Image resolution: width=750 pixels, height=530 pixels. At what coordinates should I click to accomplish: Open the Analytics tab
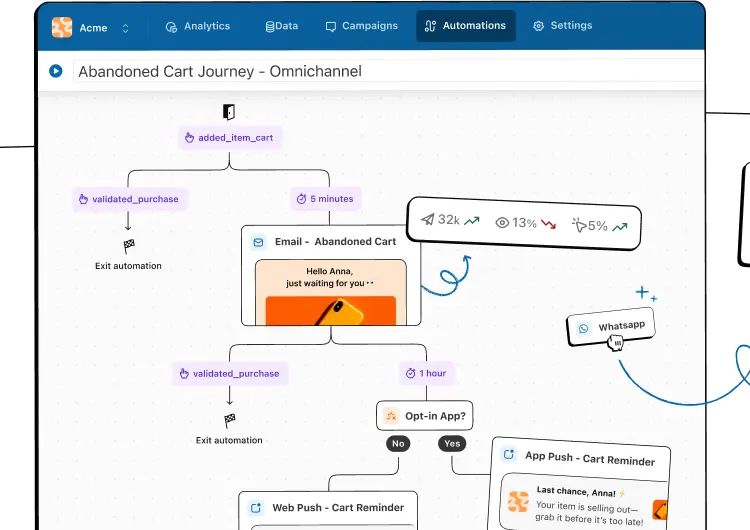click(198, 26)
